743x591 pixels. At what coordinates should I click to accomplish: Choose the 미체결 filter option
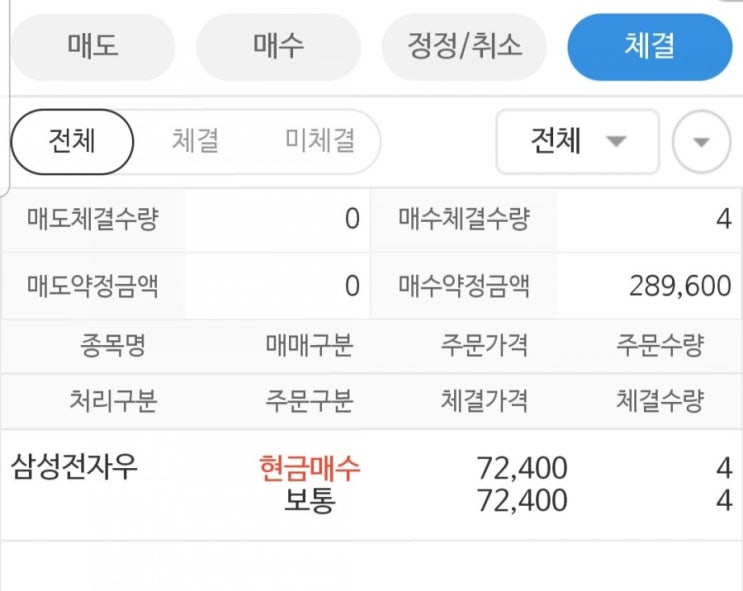point(319,141)
